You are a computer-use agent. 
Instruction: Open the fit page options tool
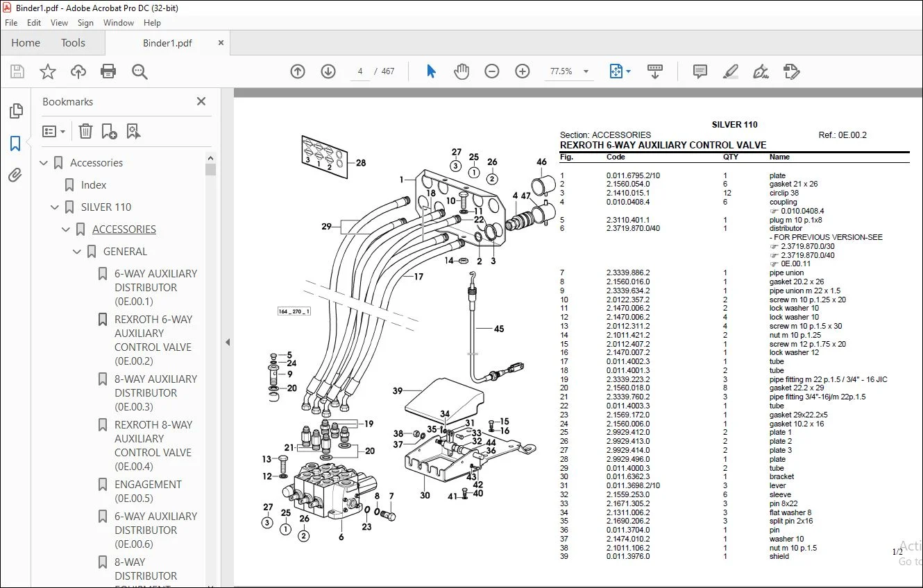(620, 71)
